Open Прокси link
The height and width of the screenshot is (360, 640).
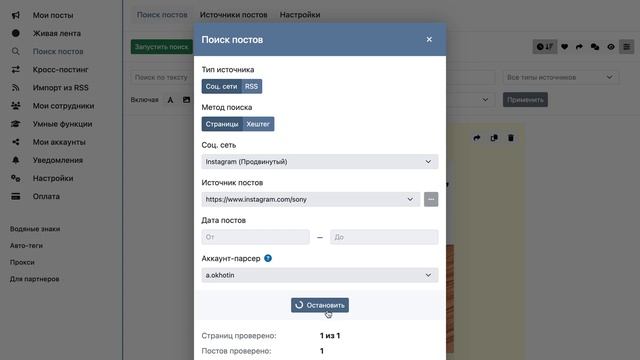22,262
